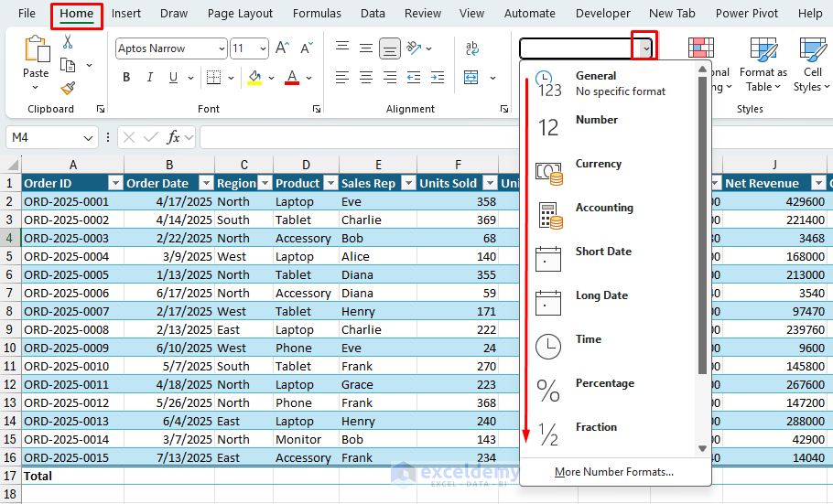The image size is (833, 504).
Task: Open the Region column filter
Action: tap(265, 183)
